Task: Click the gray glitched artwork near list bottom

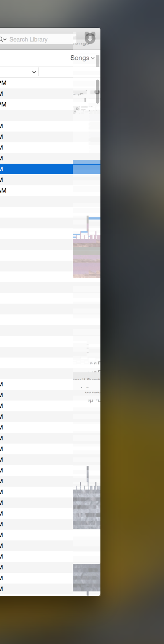Action: [x=87, y=577]
